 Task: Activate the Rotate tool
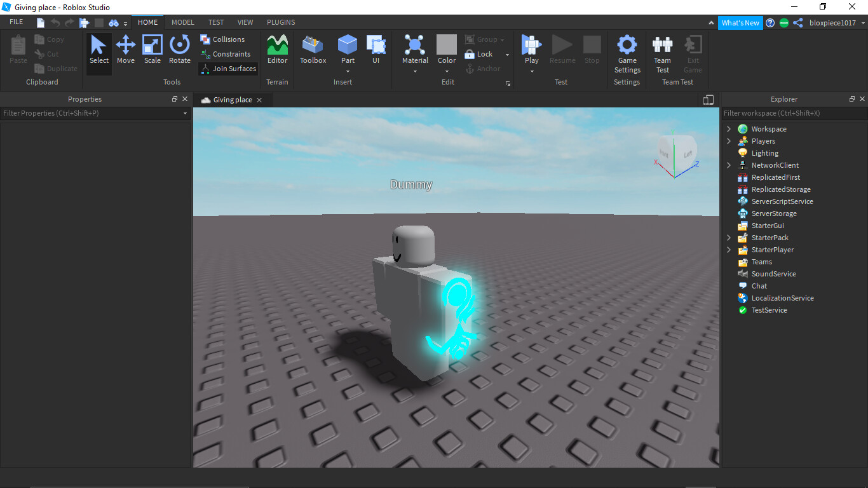click(180, 50)
